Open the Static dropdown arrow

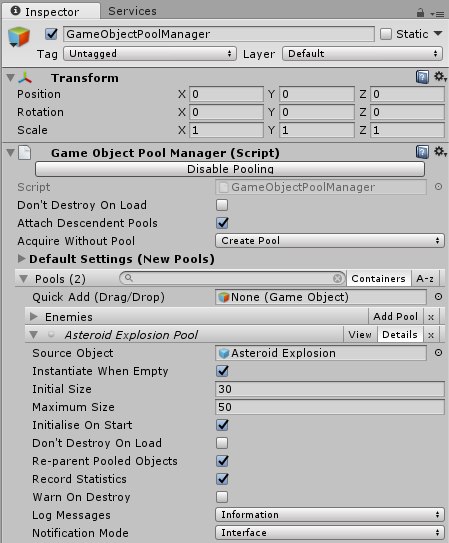(x=438, y=34)
